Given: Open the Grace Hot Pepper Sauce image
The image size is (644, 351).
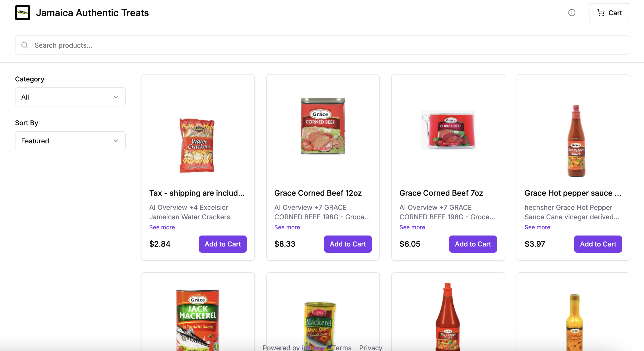Looking at the screenshot, I should (576, 141).
